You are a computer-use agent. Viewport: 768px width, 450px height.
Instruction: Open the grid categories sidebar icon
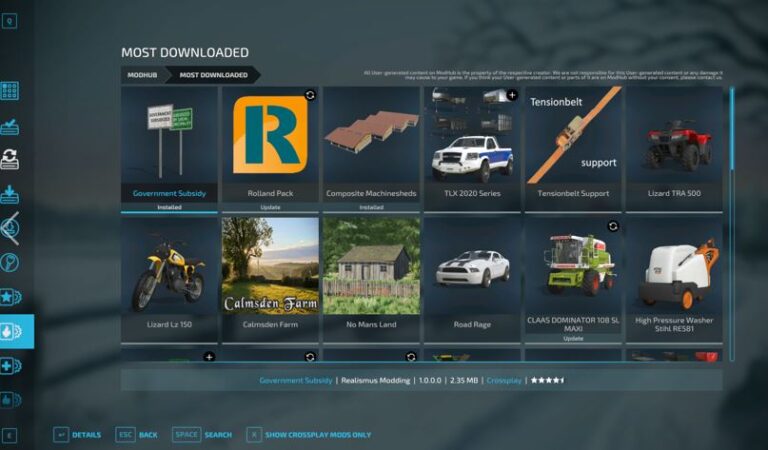pos(10,91)
